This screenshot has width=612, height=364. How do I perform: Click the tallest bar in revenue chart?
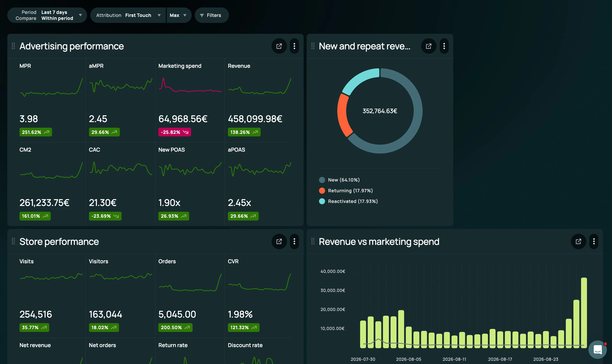(x=584, y=312)
